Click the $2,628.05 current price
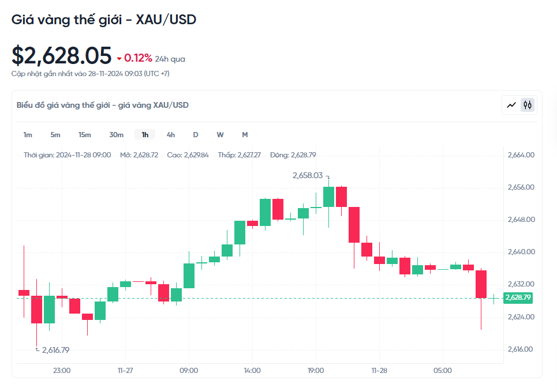557x392 pixels. (x=61, y=55)
